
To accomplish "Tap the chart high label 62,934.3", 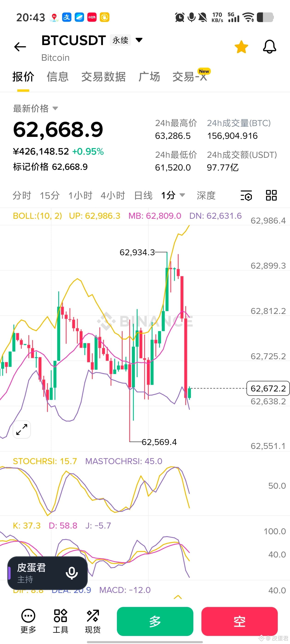I will tap(137, 252).
